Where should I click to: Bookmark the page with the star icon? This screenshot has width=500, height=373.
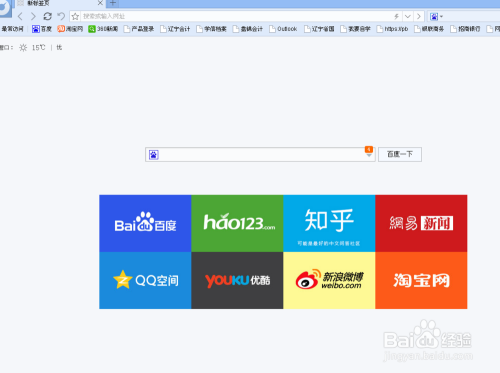75,16
